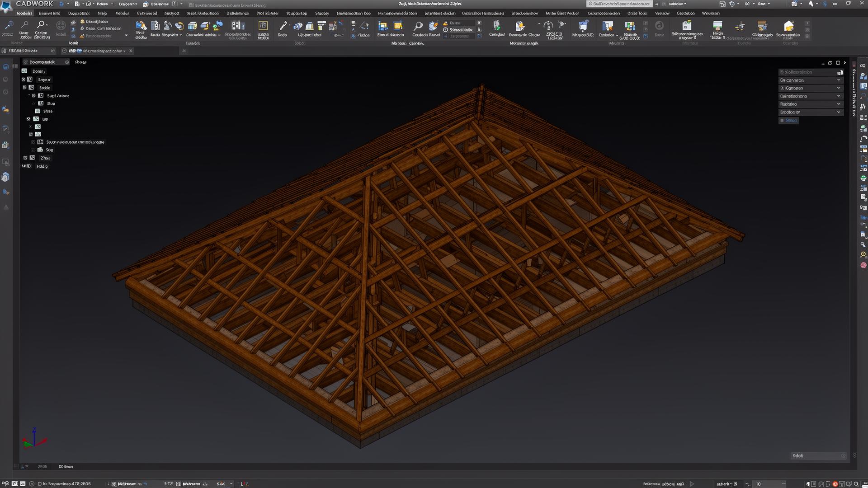Click the XYZ axis gizmo in viewport
This screenshot has width=868, height=488.
(34, 438)
